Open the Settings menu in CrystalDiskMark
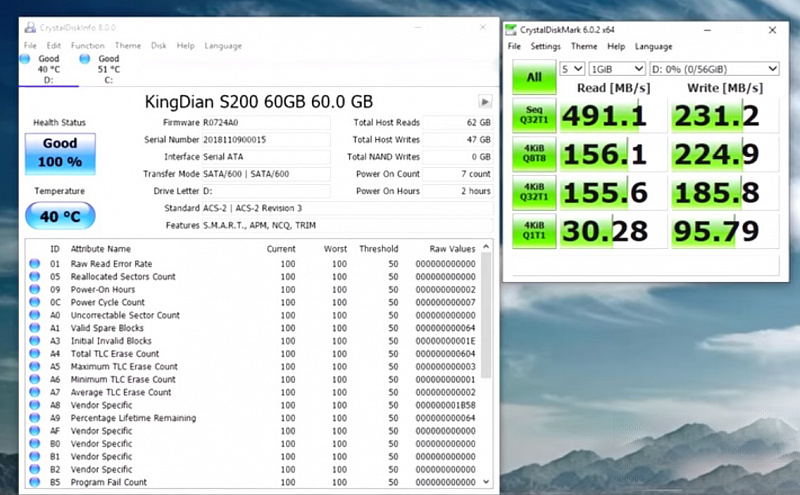Screen dimensions: 800x495 click(x=546, y=46)
